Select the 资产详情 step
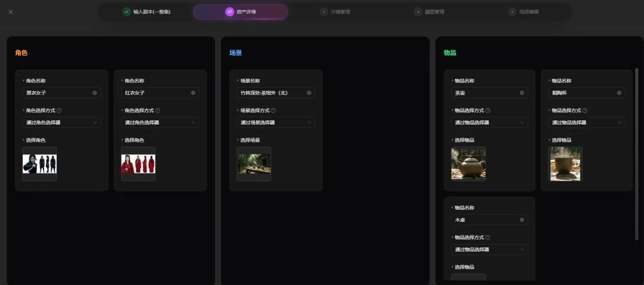The width and height of the screenshot is (644, 285). 241,12
